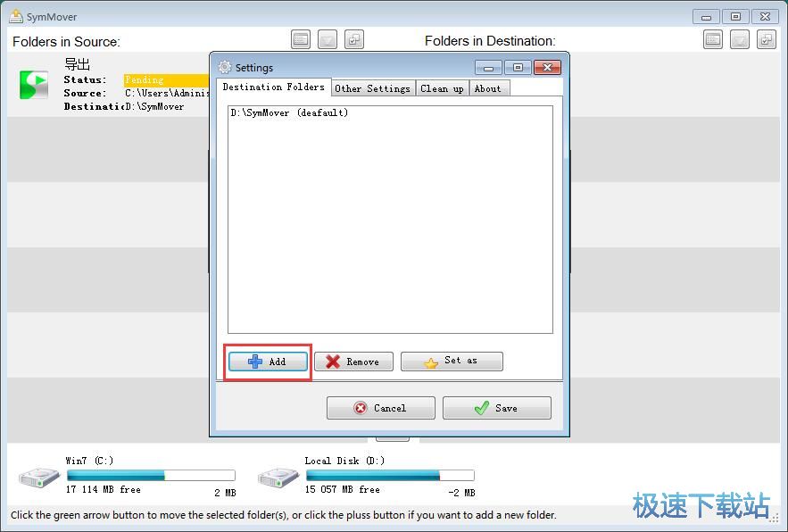Screen dimensions: 788x532
Task: Click the Set as button with the star
Action: point(452,361)
